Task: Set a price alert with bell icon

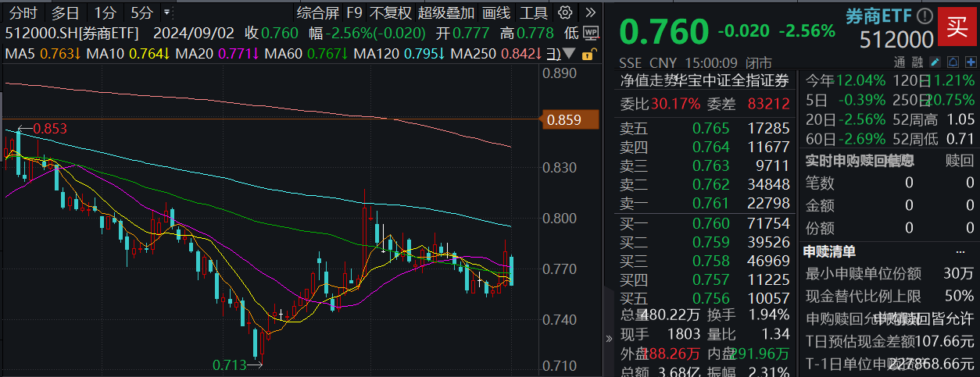Action: (951, 62)
